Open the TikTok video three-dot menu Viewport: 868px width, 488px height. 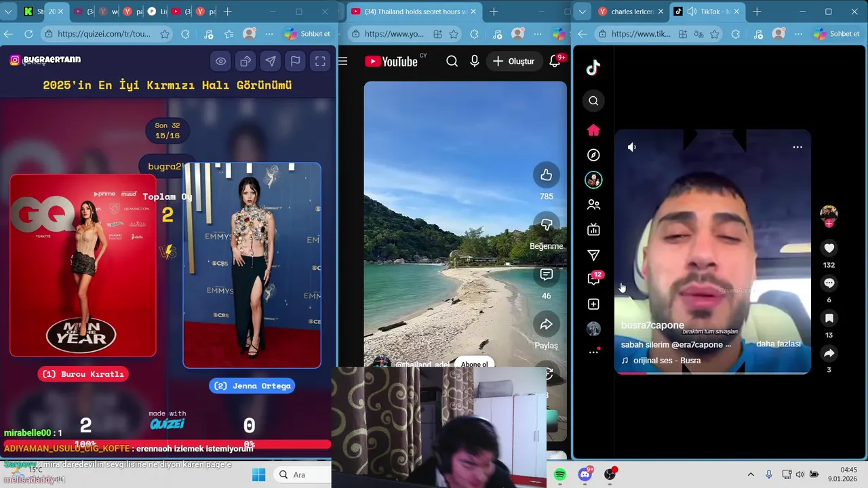point(797,147)
